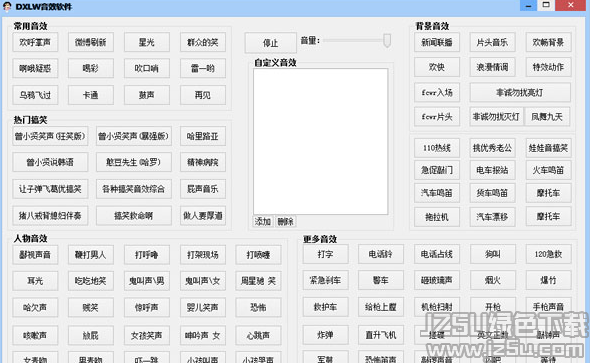Screen dimensions: 590x363
Task: Play the 婴儿笑声 baby laugh sound
Action: [203, 307]
